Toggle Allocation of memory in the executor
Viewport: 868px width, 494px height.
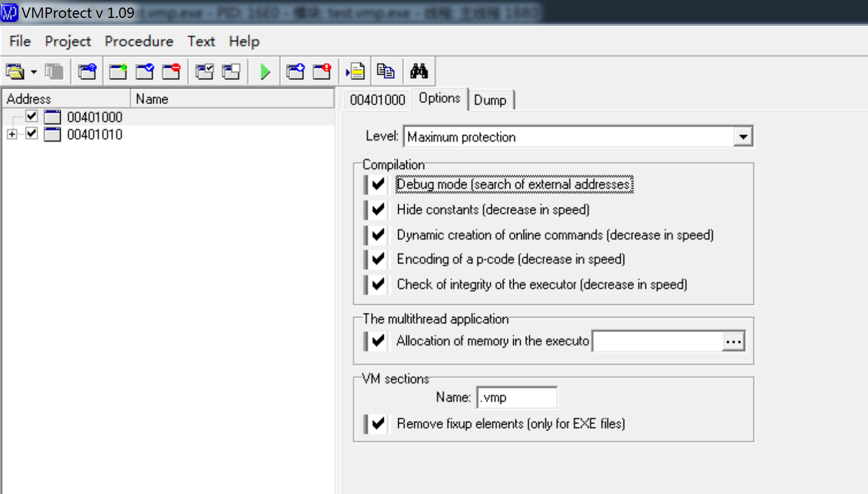pyautogui.click(x=377, y=341)
